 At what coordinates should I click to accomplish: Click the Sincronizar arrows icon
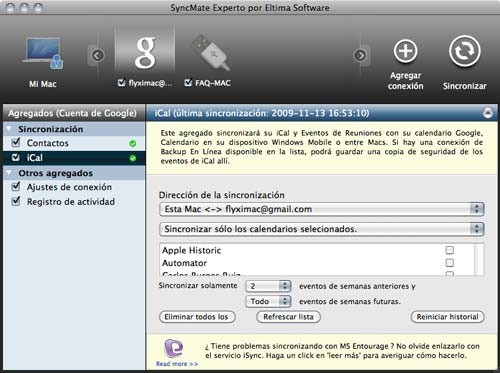coord(464,51)
